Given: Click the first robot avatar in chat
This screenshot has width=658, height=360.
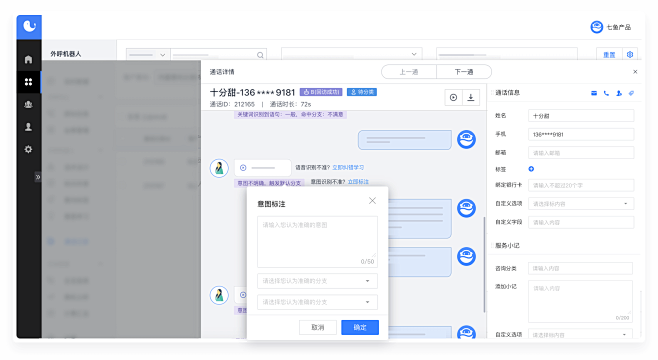Looking at the screenshot, I should click(466, 140).
